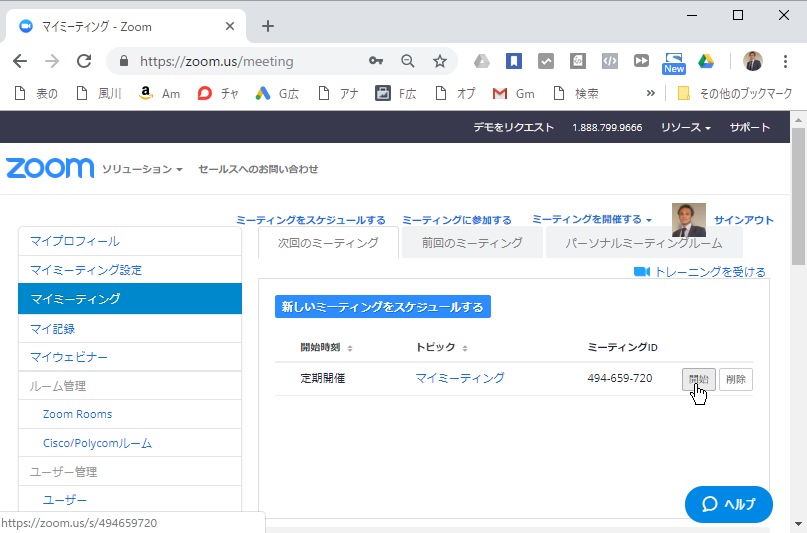Screen dimensions: 807x533
Task: Click サインアウト link
Action: click(744, 220)
